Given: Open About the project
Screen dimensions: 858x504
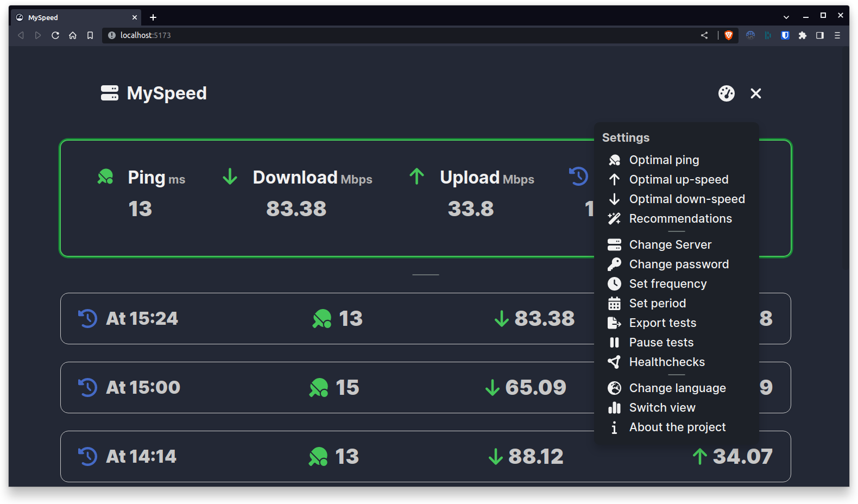Looking at the screenshot, I should tap(677, 427).
